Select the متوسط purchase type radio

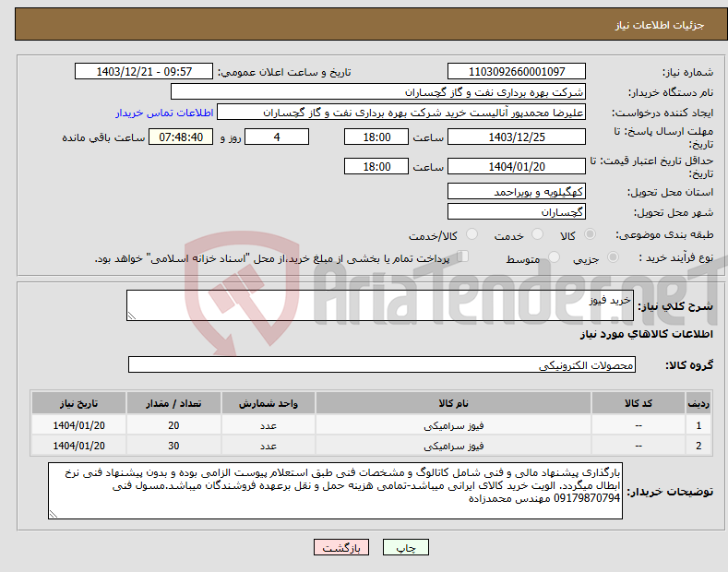pos(554,257)
